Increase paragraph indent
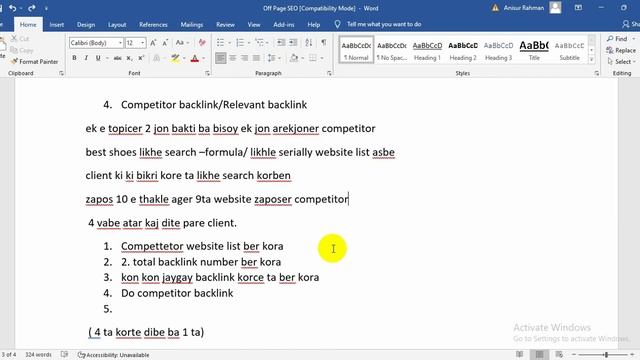 coord(293,42)
